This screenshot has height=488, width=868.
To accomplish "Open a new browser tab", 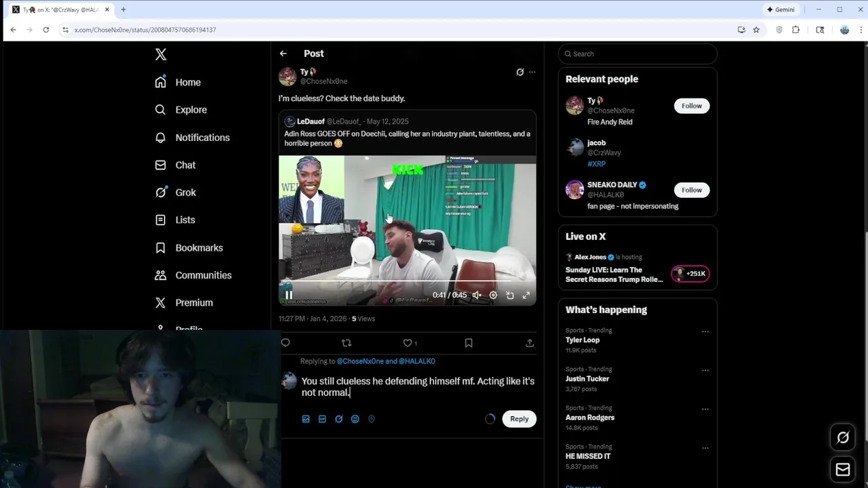I will pyautogui.click(x=123, y=9).
